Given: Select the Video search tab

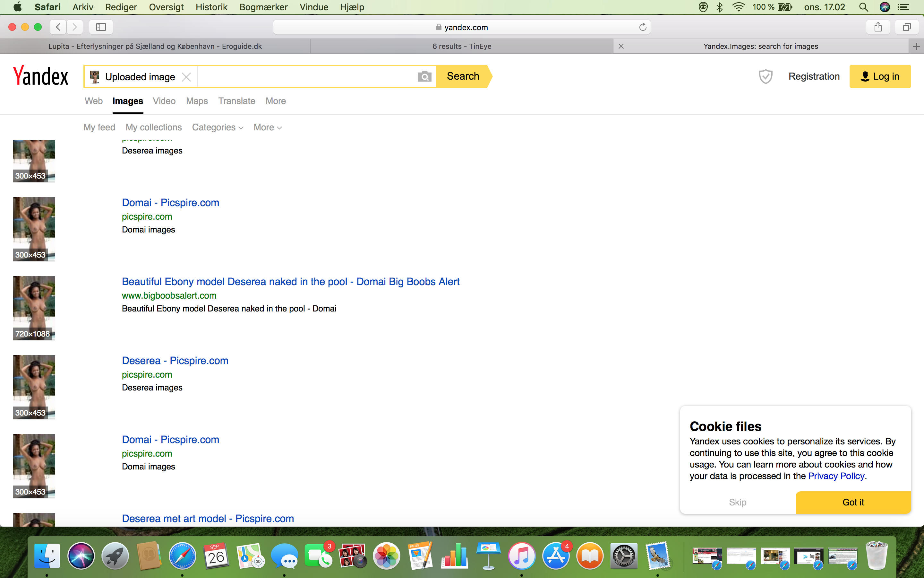Looking at the screenshot, I should tap(164, 101).
